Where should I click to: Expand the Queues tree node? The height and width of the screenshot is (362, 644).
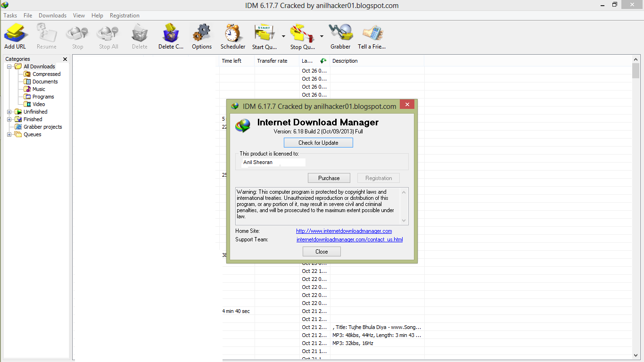[9, 134]
